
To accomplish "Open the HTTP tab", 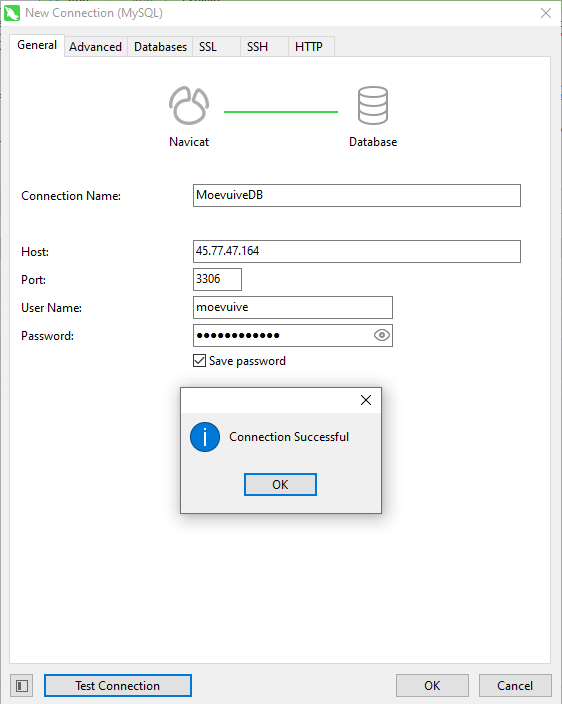I will pyautogui.click(x=311, y=47).
